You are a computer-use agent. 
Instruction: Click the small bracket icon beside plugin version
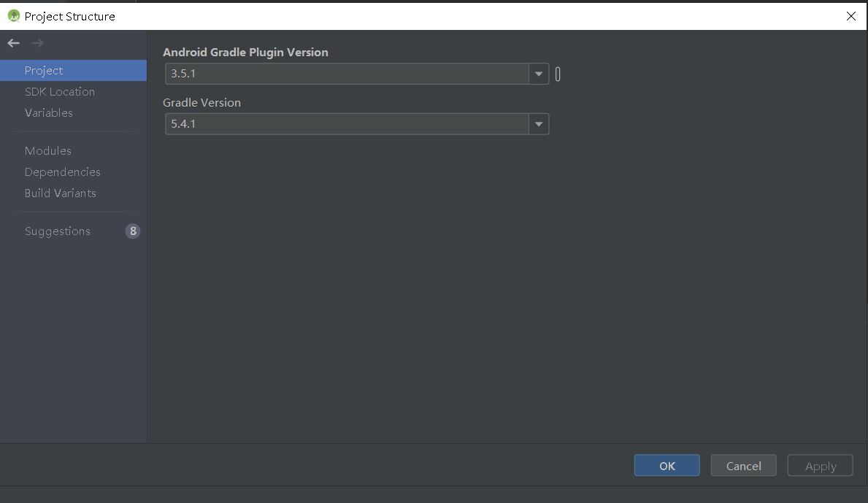558,74
